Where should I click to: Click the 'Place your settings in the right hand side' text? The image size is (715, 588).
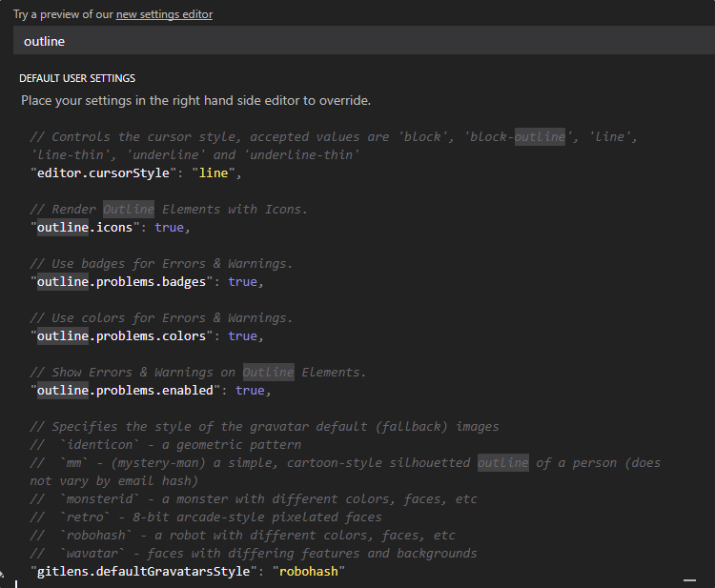195,100
